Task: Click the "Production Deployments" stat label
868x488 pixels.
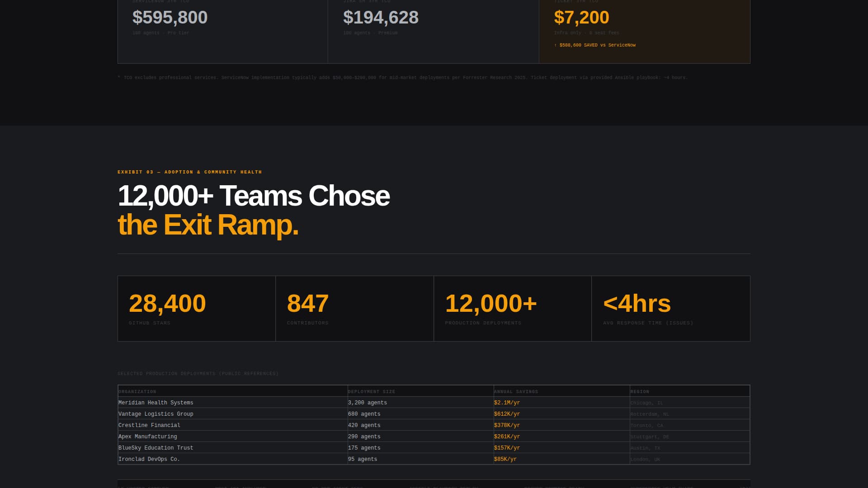Action: (x=483, y=323)
